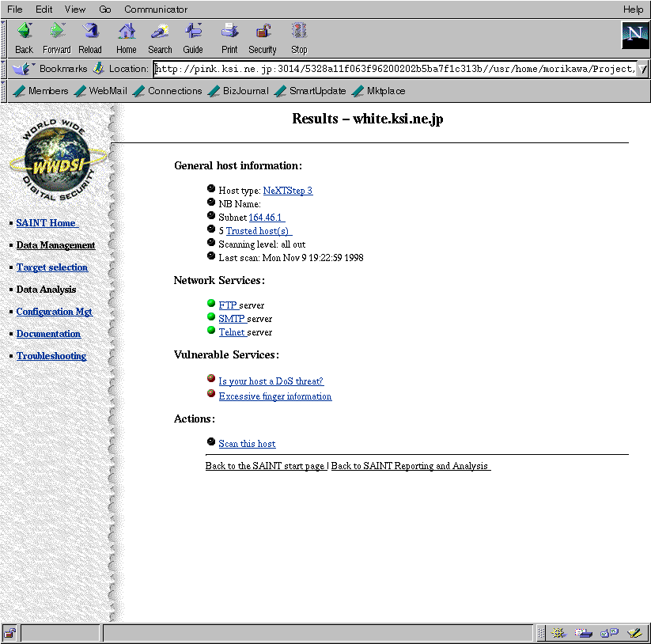651x644 pixels.
Task: Open the Data Management sidebar link
Action: click(55, 245)
